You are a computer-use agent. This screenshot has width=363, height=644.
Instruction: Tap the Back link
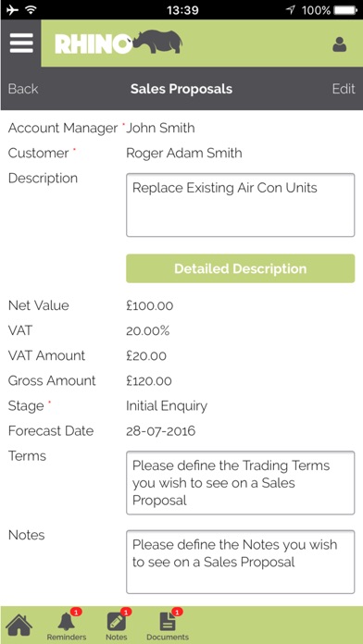23,89
